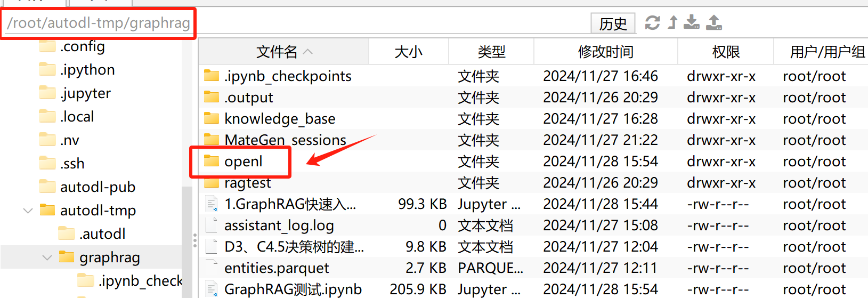Viewport: 868px width, 298px height.
Task: Click the upload file icon
Action: [x=714, y=22]
